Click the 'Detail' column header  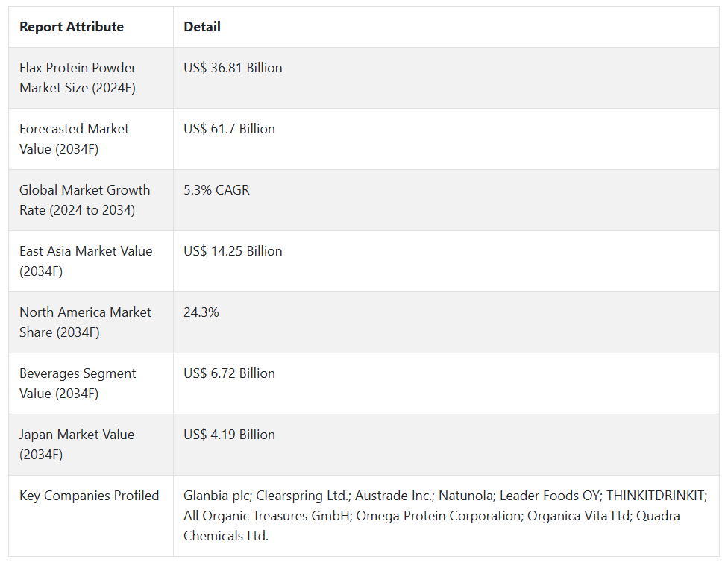(202, 27)
